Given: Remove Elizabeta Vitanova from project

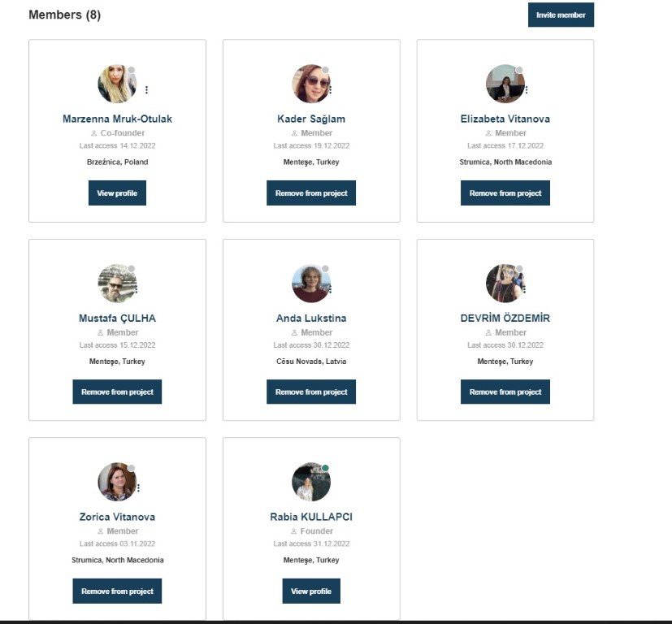Looking at the screenshot, I should tap(505, 193).
